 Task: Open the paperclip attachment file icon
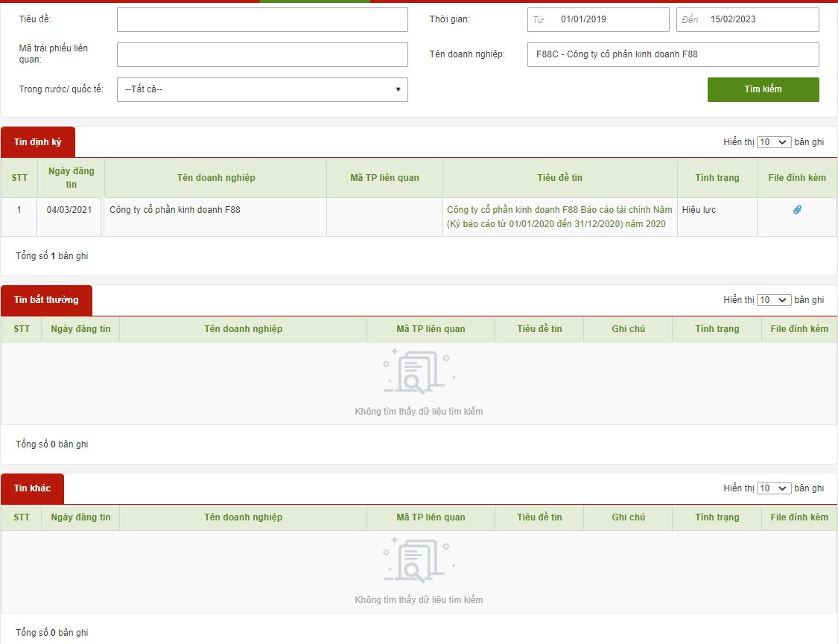797,210
